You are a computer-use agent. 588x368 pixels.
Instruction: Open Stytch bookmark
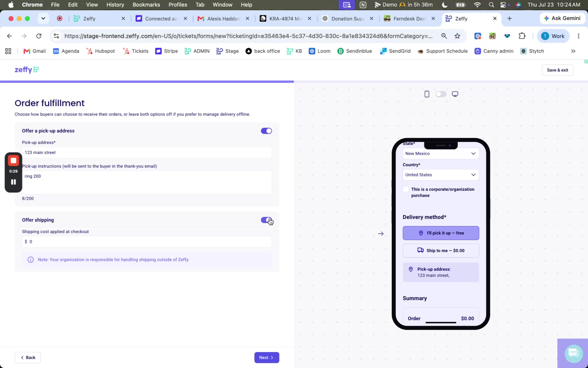532,51
